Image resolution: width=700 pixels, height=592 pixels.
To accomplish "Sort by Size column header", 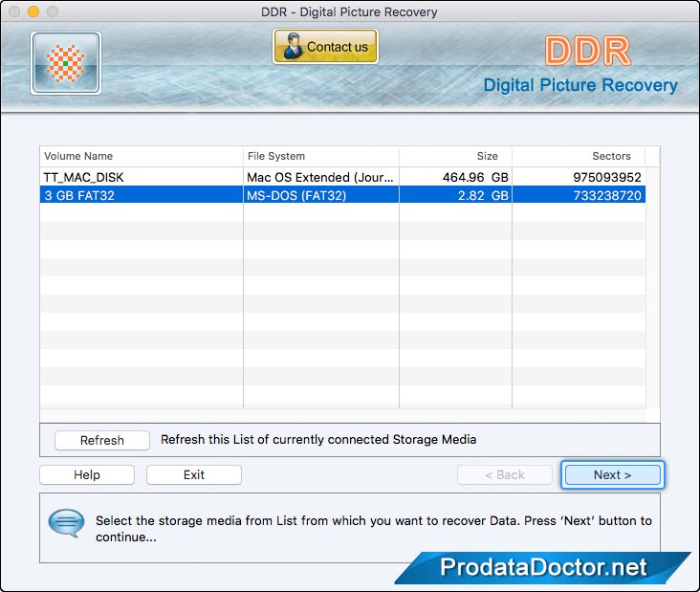I will (x=455, y=156).
